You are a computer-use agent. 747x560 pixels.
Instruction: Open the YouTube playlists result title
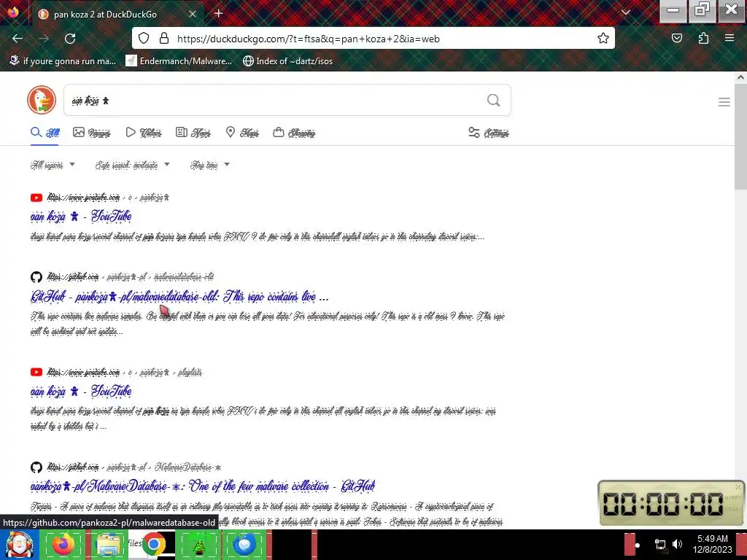click(81, 392)
